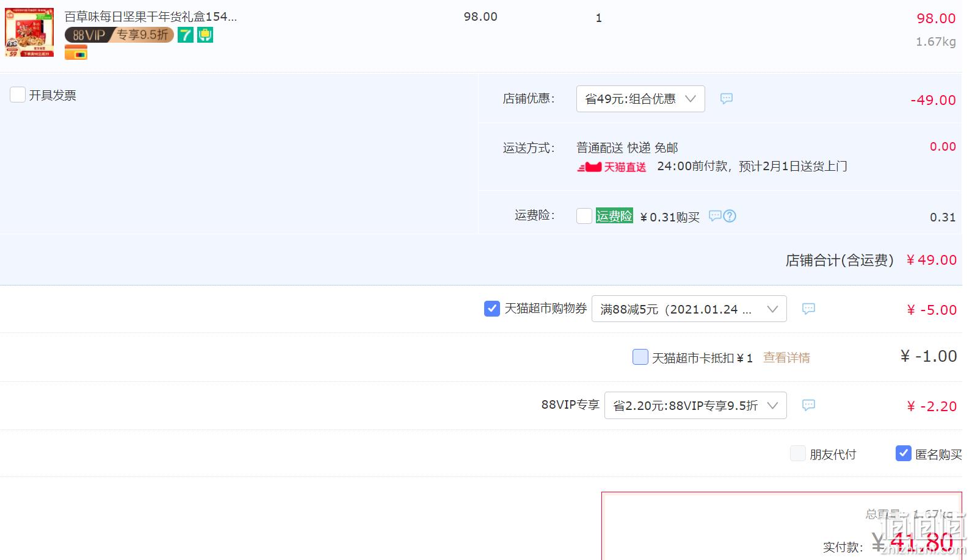Click the ¥-2.20 88VIP discount amount
Image resolution: width=972 pixels, height=560 pixels.
(x=932, y=406)
